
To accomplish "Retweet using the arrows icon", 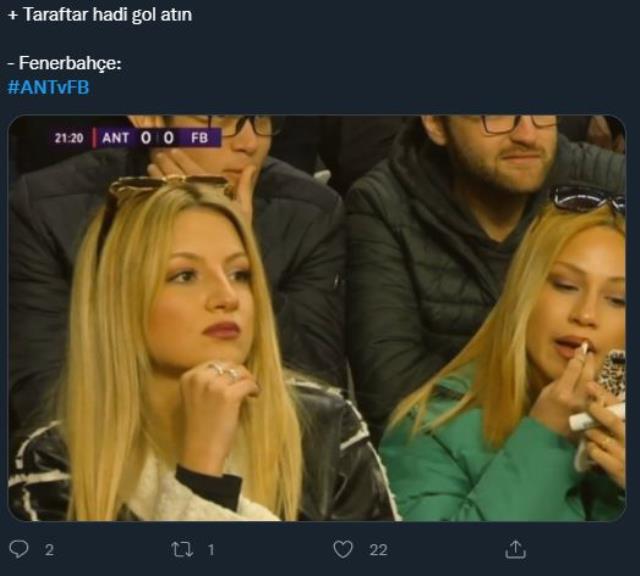I will (181, 549).
